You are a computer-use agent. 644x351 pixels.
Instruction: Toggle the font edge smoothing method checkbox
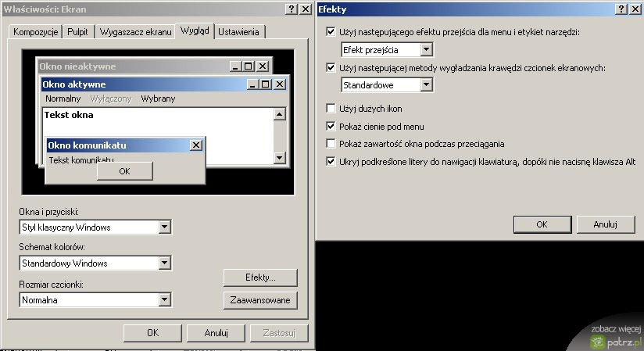(331, 68)
